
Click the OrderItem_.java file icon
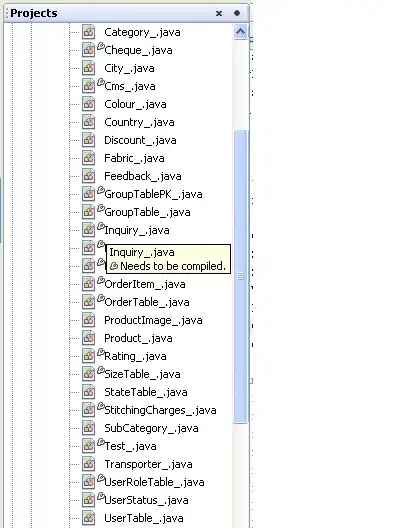[89, 284]
